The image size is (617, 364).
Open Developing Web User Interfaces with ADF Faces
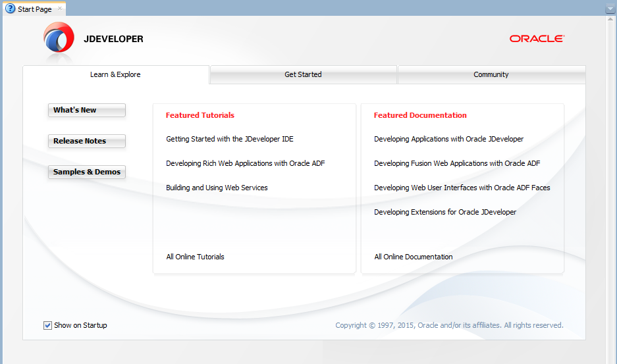tap(462, 188)
